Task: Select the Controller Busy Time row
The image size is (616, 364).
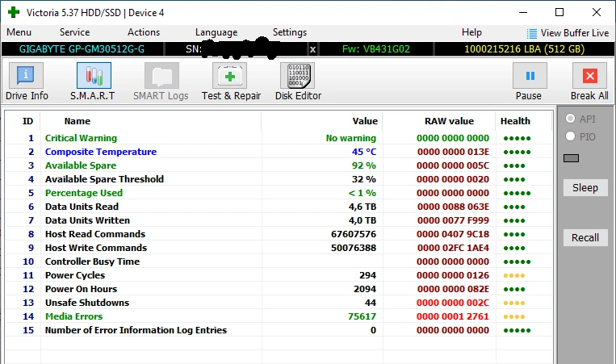Action: pyautogui.click(x=279, y=261)
